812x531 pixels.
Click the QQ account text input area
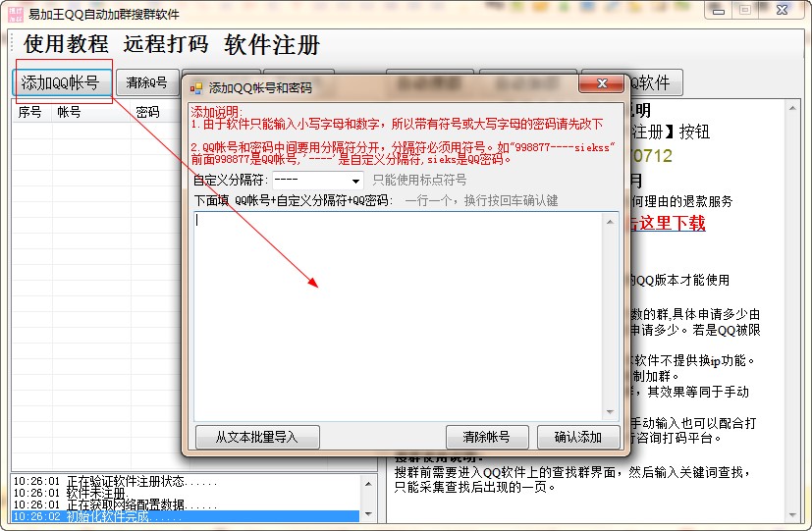click(399, 316)
